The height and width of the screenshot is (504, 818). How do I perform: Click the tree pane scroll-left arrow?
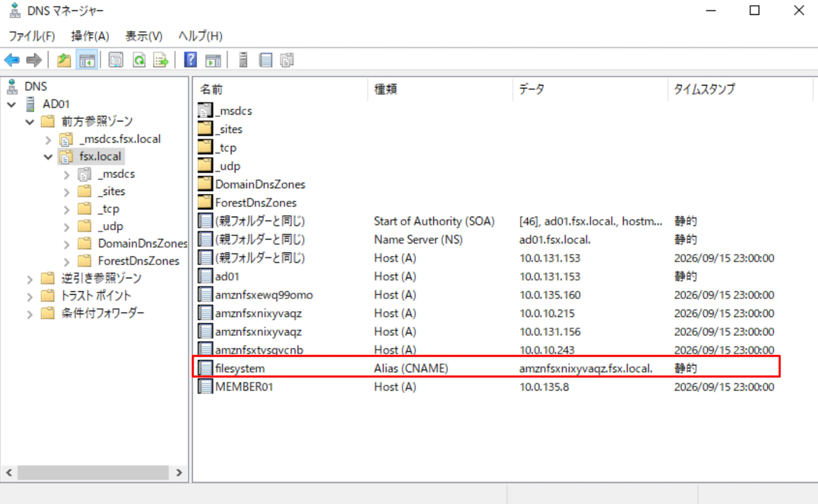pyautogui.click(x=9, y=472)
